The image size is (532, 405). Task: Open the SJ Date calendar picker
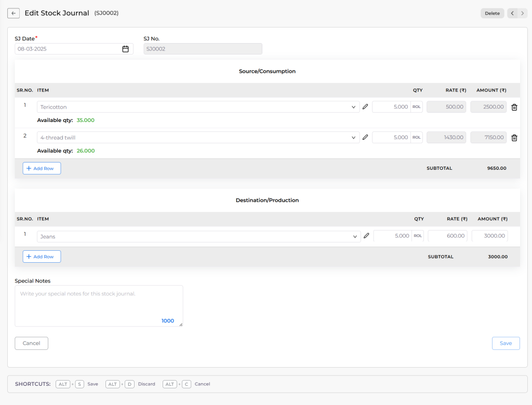tap(126, 49)
